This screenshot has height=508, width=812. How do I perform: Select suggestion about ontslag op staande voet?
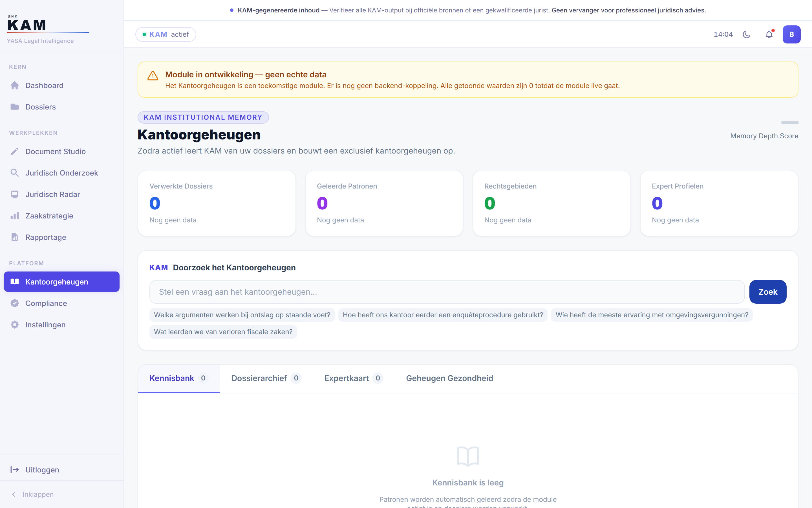[242, 315]
